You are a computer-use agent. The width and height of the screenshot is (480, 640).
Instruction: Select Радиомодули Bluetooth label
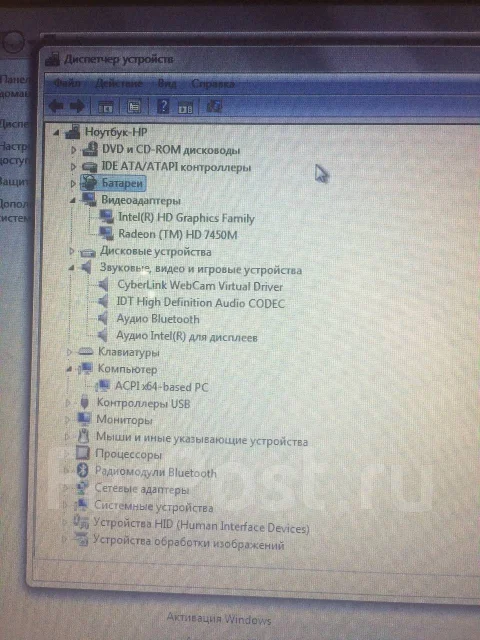point(156,472)
